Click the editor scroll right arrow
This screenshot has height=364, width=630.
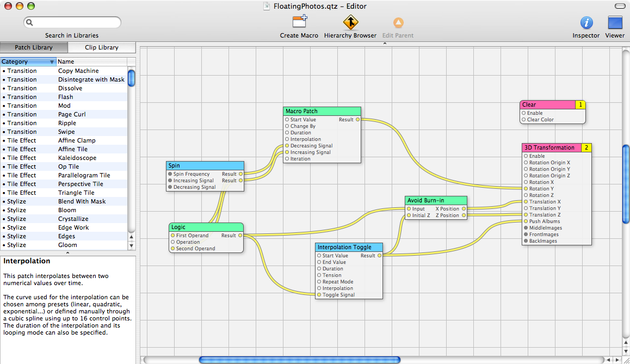[x=617, y=360]
